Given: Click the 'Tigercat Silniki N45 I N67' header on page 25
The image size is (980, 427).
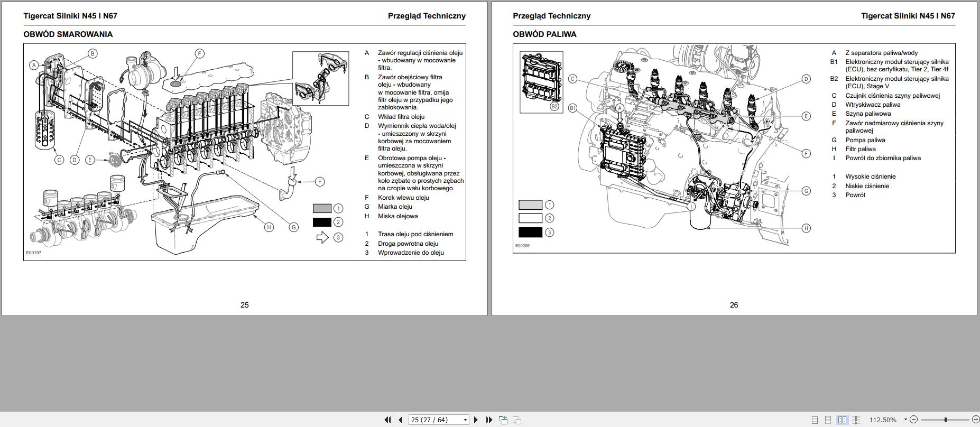Looking at the screenshot, I should 70,16.
